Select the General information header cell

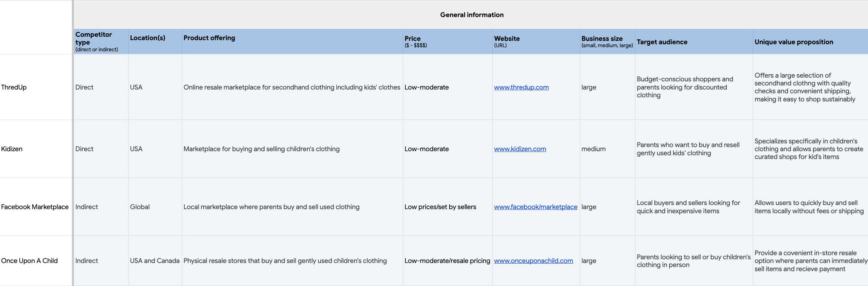coord(471,15)
